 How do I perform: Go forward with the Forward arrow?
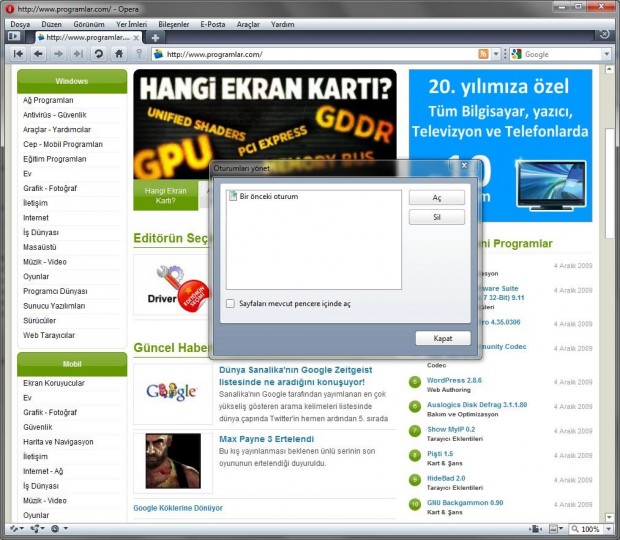coord(59,54)
